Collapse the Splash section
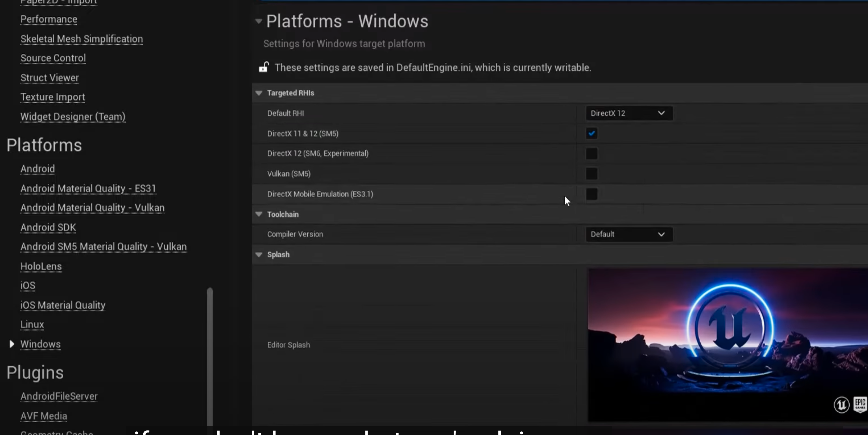The width and height of the screenshot is (868, 435). coord(259,255)
